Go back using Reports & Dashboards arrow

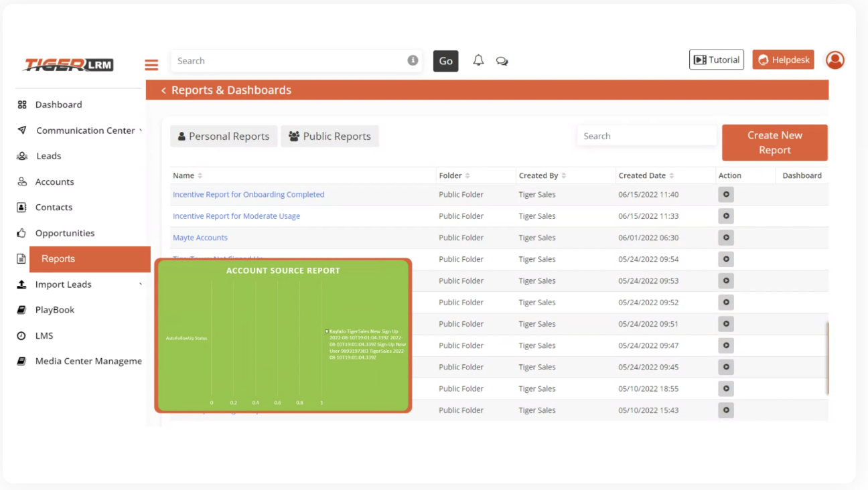tap(163, 90)
